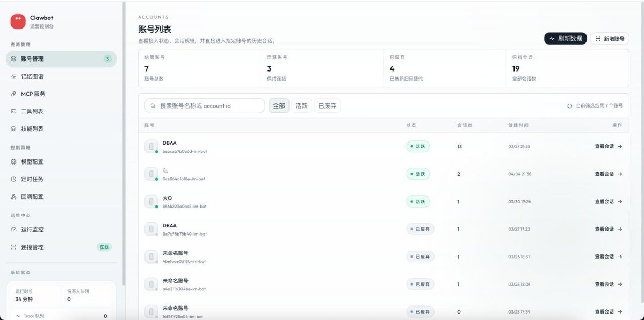This screenshot has height=320, width=644.
Task: Click the 记忆图谱 sidebar icon
Action: [13, 76]
